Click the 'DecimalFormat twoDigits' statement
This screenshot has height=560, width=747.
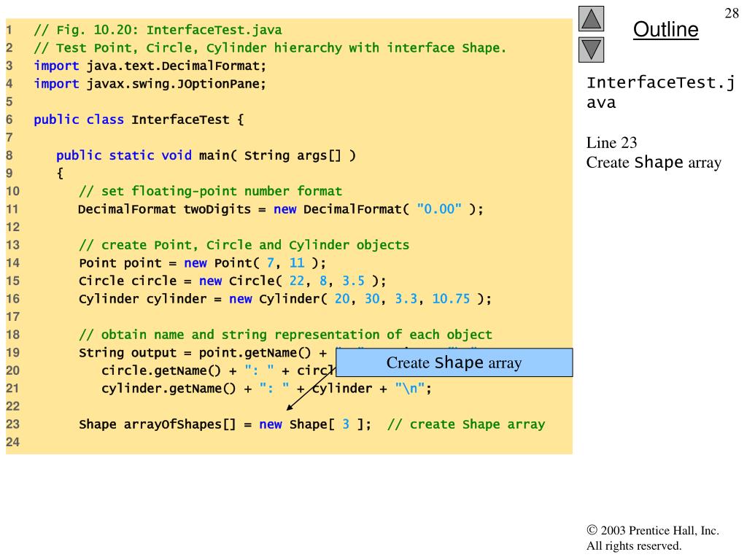(x=281, y=209)
